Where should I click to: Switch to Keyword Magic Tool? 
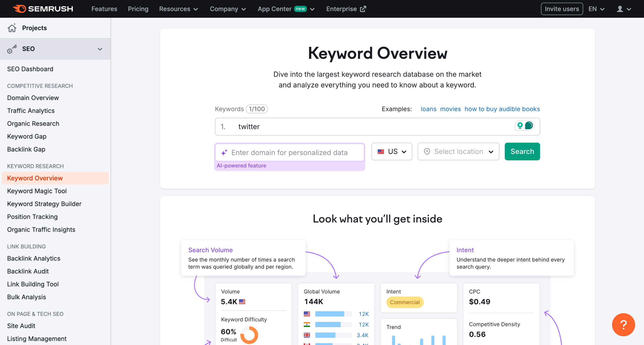(37, 191)
